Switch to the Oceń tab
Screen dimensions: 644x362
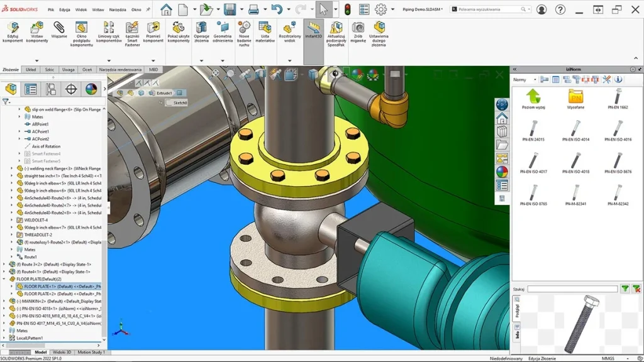coord(87,69)
